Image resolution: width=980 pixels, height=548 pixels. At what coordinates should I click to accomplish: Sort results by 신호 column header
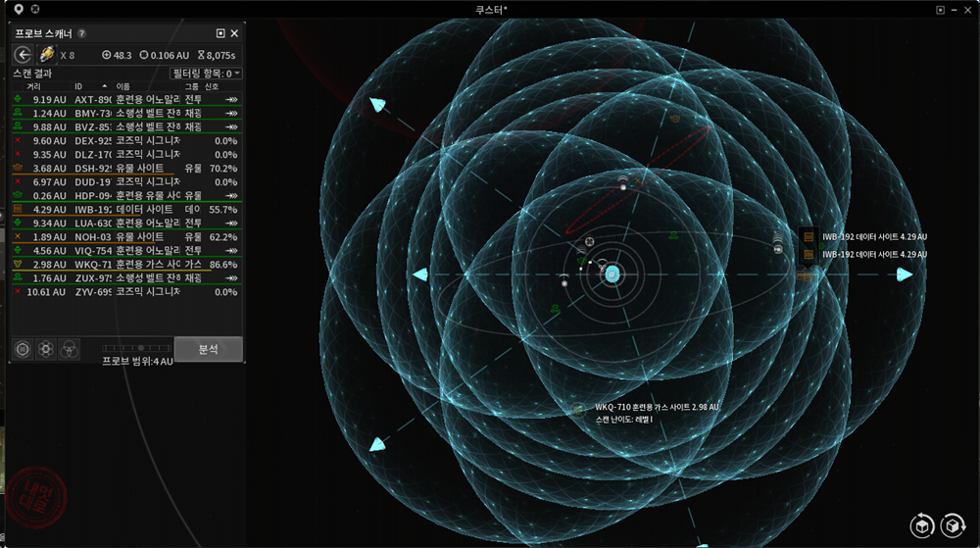pos(212,87)
